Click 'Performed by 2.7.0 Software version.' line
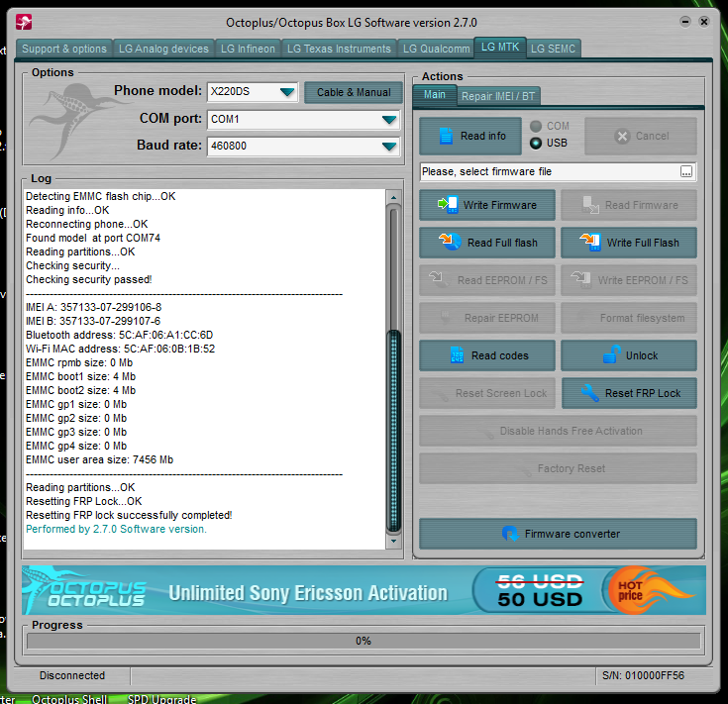Viewport: 728px width, 704px height. (116, 529)
